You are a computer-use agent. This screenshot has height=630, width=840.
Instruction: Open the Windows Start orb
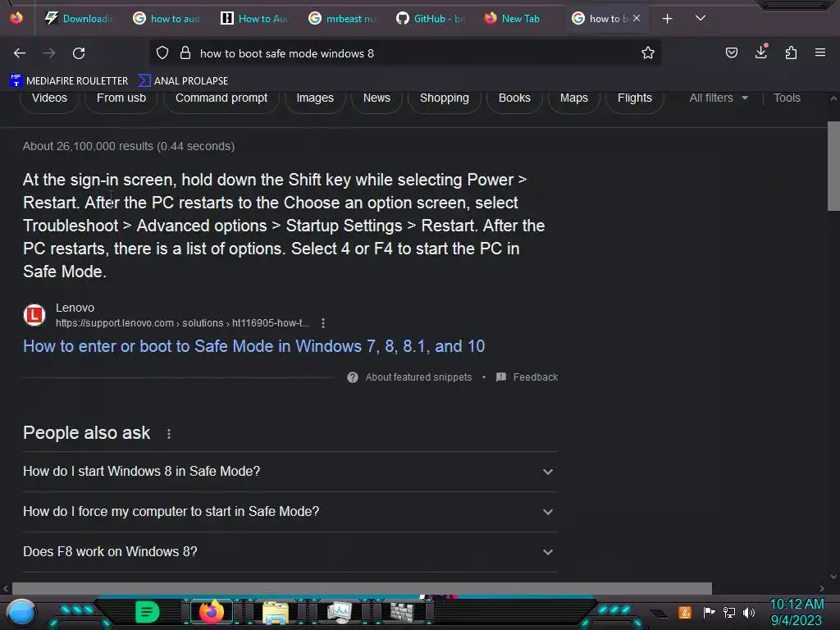[21, 612]
